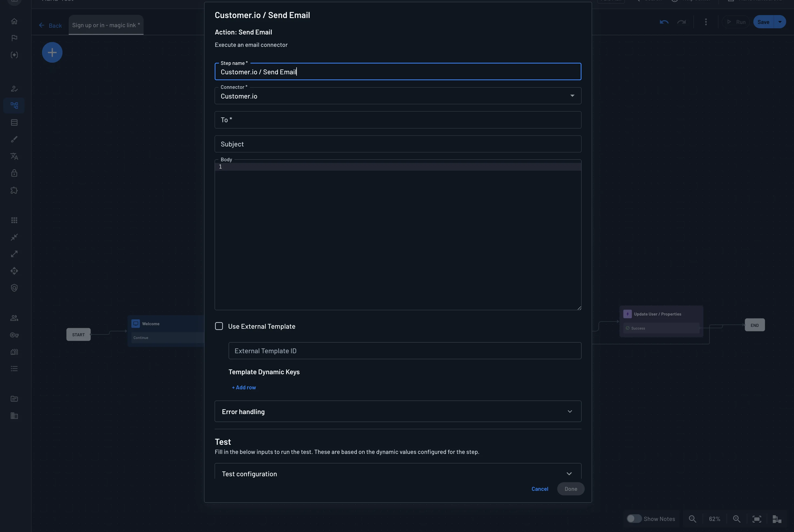Open the stacked-rows screens sidebar icon
Viewport: 794px width, 532px height.
14,122
